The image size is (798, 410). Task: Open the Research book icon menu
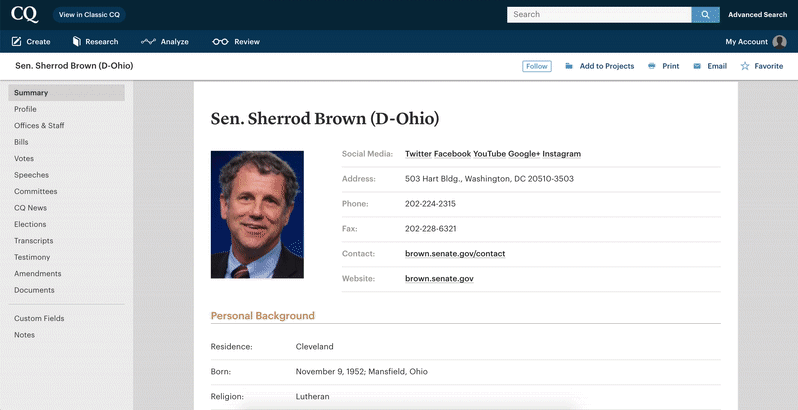coord(77,41)
